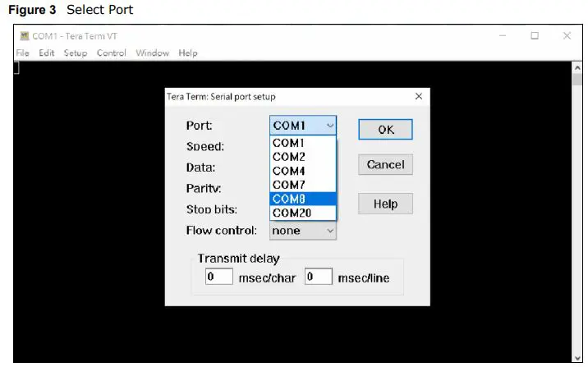Open the Edit menu
This screenshot has width=588, height=367.
(x=47, y=53)
